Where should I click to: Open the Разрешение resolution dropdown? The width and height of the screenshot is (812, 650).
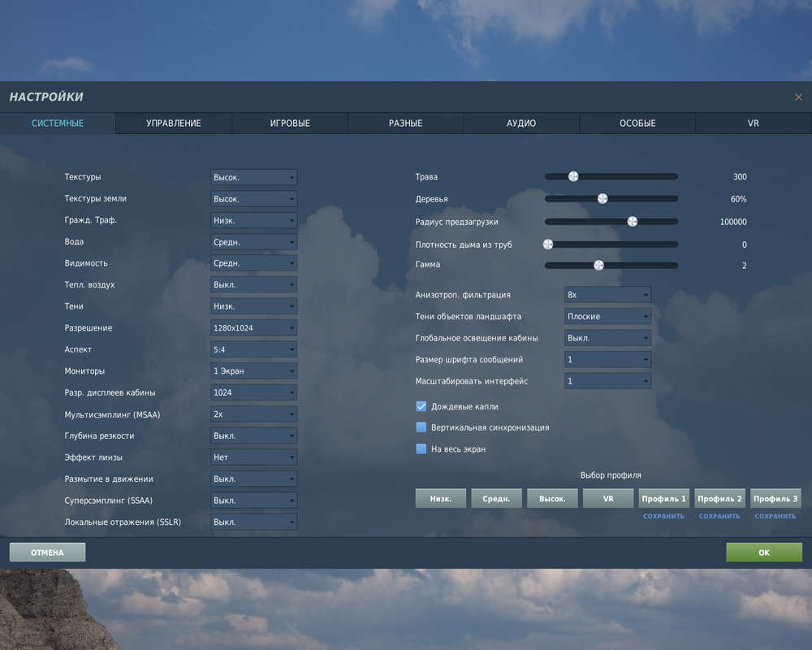point(253,327)
